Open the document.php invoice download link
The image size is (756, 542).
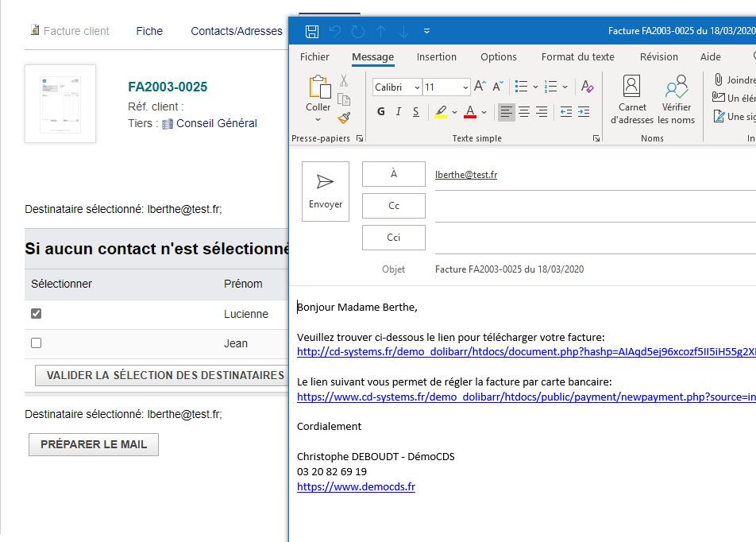pyautogui.click(x=526, y=352)
